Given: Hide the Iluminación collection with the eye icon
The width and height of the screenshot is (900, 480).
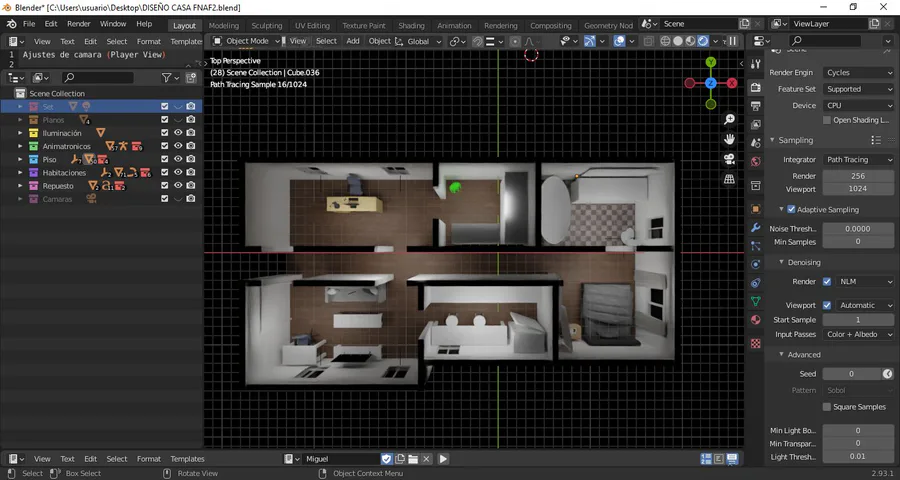Looking at the screenshot, I should click(178, 133).
